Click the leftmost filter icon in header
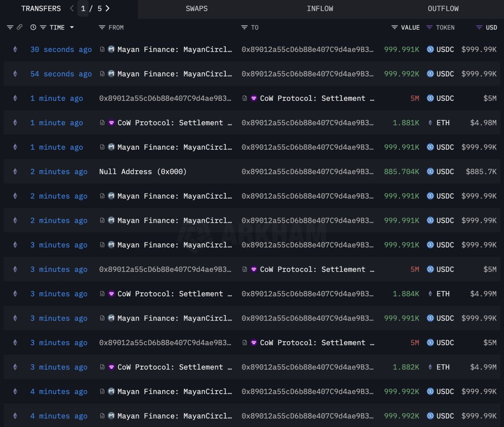 [10, 27]
